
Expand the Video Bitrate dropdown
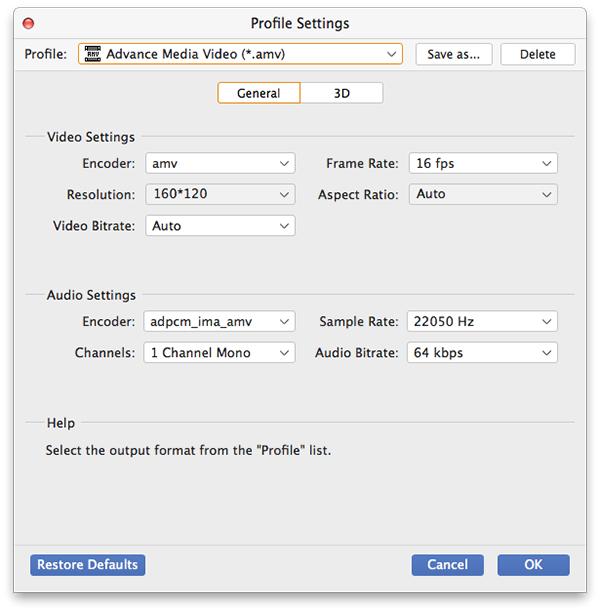[285, 226]
